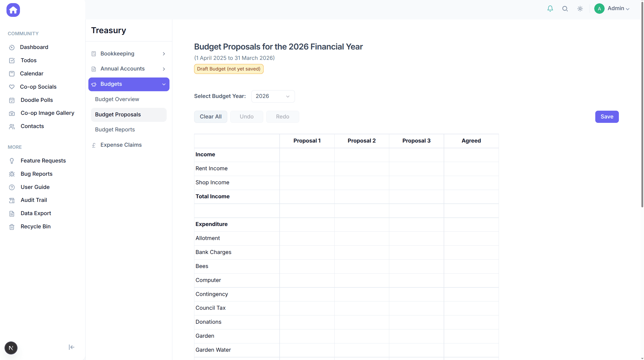Click the Rent Income Proposal 1 cell

[307, 169]
